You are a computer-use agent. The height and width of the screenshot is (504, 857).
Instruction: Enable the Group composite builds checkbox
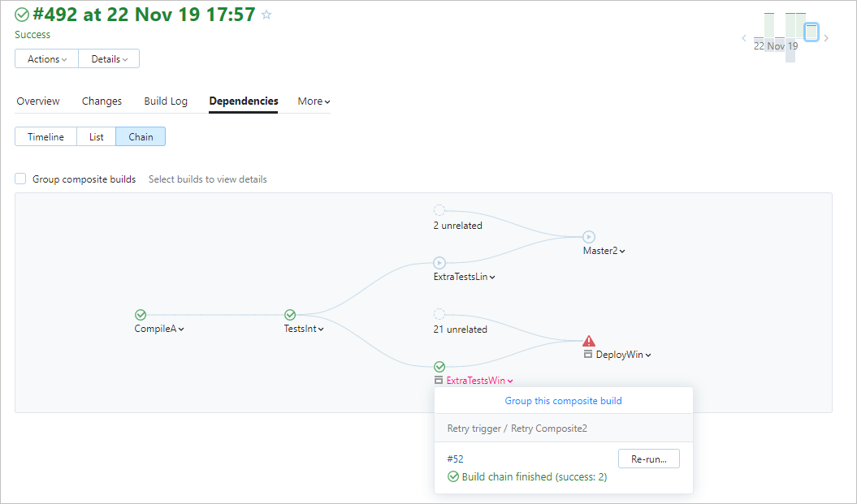pos(20,179)
